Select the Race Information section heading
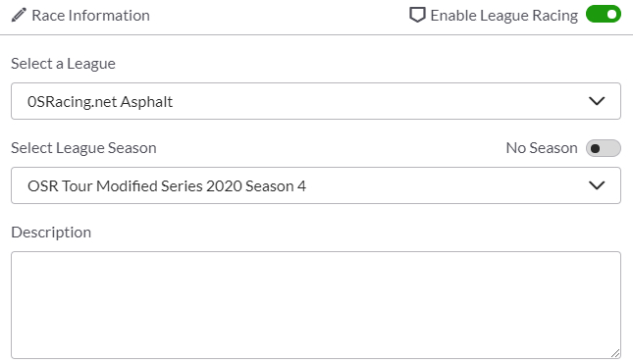The image size is (633, 364). [90, 16]
